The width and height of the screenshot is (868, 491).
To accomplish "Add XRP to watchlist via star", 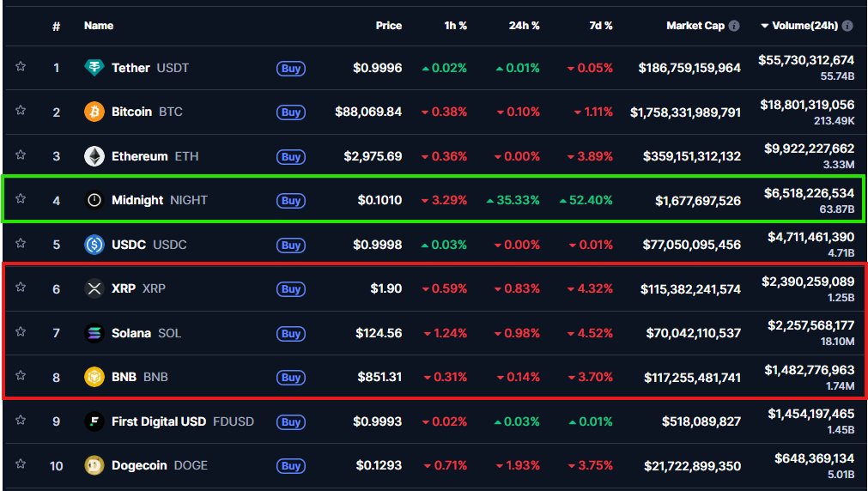I will click(x=21, y=288).
